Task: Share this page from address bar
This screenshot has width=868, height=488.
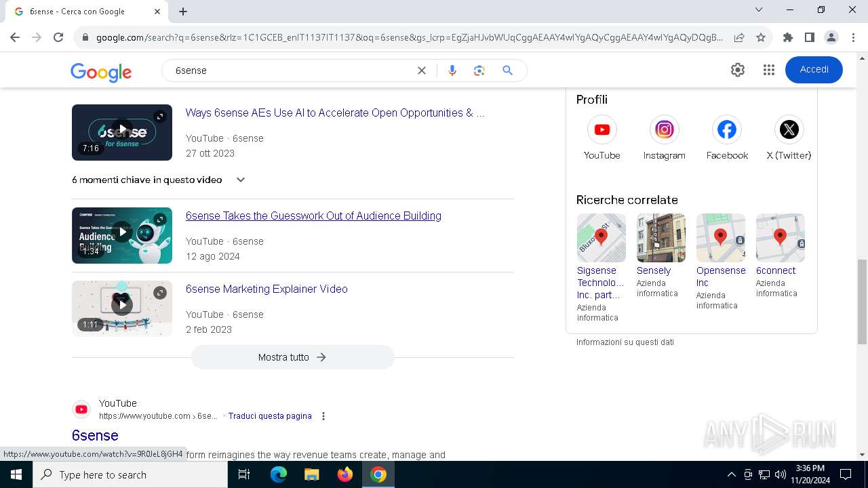Action: click(x=739, y=37)
